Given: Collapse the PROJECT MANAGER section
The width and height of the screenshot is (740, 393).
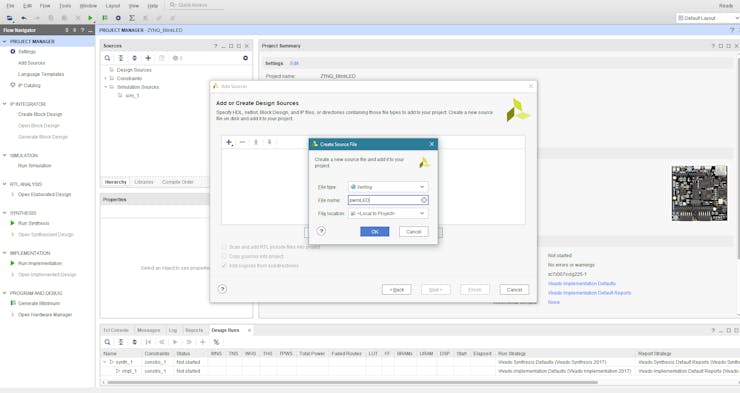Looking at the screenshot, I should pyautogui.click(x=5, y=42).
